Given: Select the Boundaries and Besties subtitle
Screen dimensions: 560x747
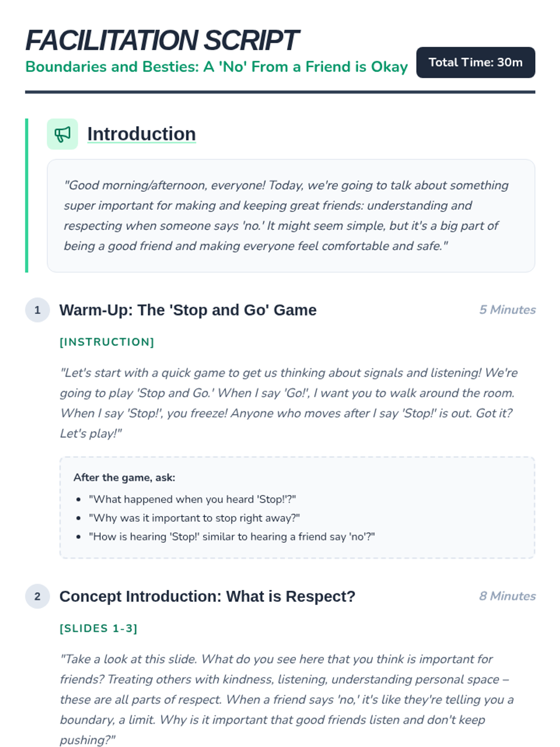Looking at the screenshot, I should (x=216, y=67).
